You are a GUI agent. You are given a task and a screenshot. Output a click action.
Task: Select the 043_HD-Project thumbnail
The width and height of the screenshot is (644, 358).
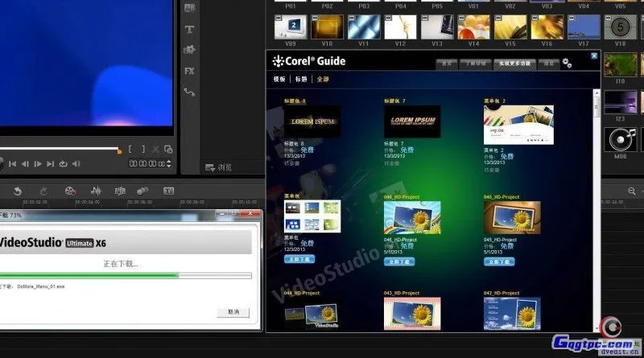click(x=412, y=314)
